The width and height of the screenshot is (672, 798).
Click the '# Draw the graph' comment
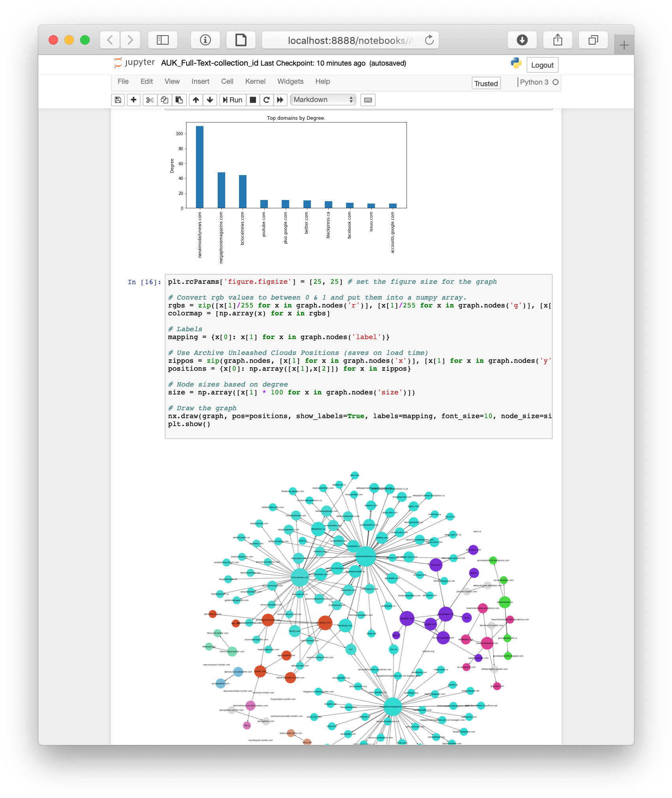(202, 408)
